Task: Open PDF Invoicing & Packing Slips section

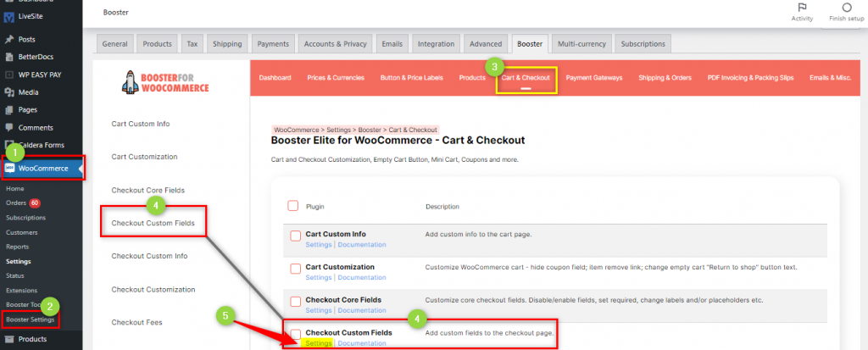Action: [751, 78]
